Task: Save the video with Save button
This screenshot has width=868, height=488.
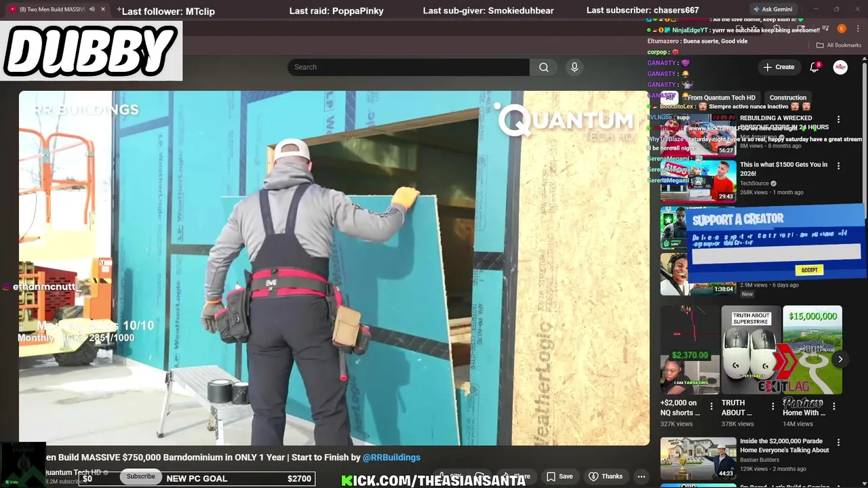Action: 559,476
